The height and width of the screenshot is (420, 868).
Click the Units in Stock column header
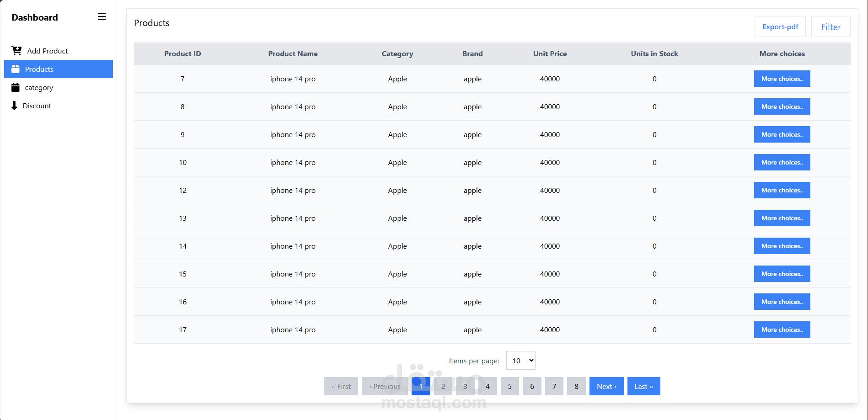[x=654, y=53]
